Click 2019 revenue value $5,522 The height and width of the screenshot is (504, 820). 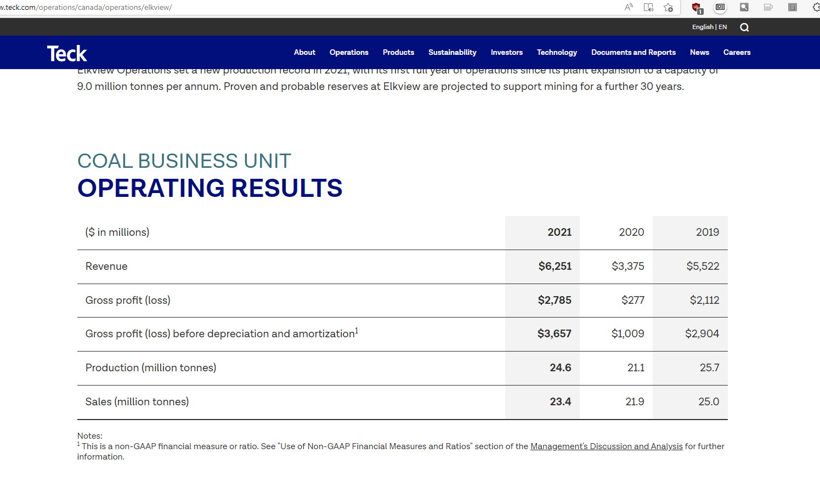(703, 266)
